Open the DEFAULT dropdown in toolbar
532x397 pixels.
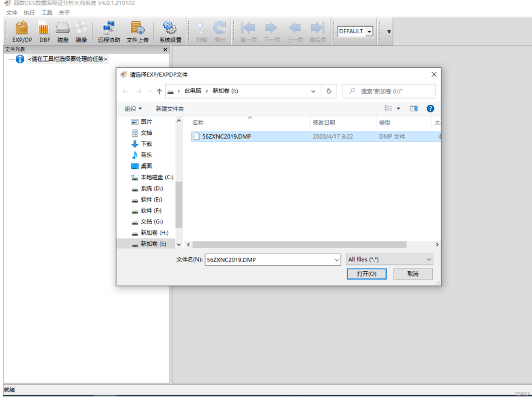(355, 31)
